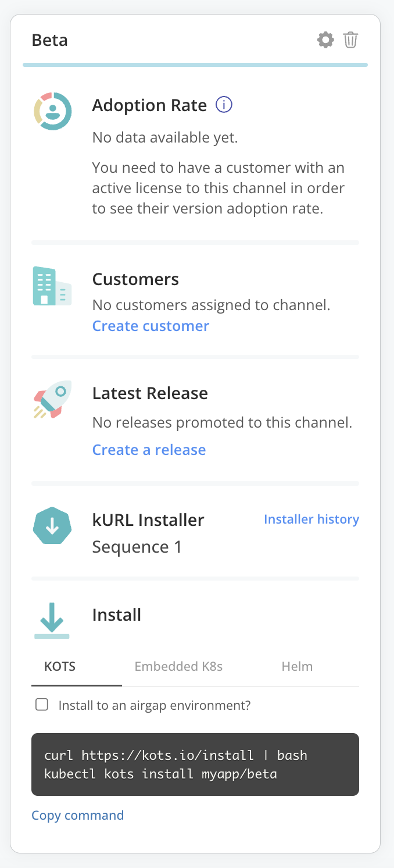Click the Install section download arrow icon
Image resolution: width=394 pixels, height=868 pixels.
[52, 618]
